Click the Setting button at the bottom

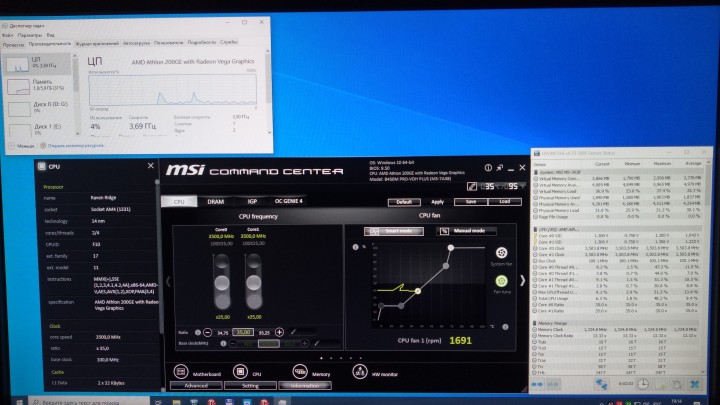tap(250, 386)
